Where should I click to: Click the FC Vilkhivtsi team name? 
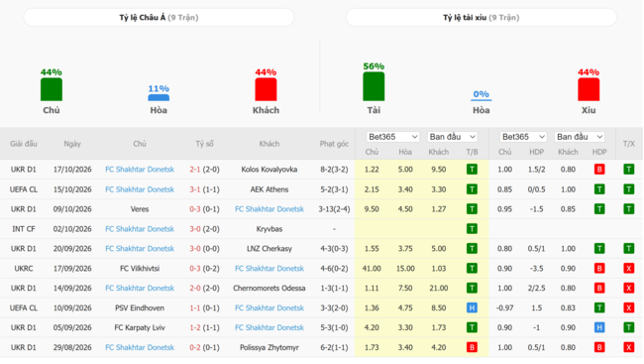140,268
